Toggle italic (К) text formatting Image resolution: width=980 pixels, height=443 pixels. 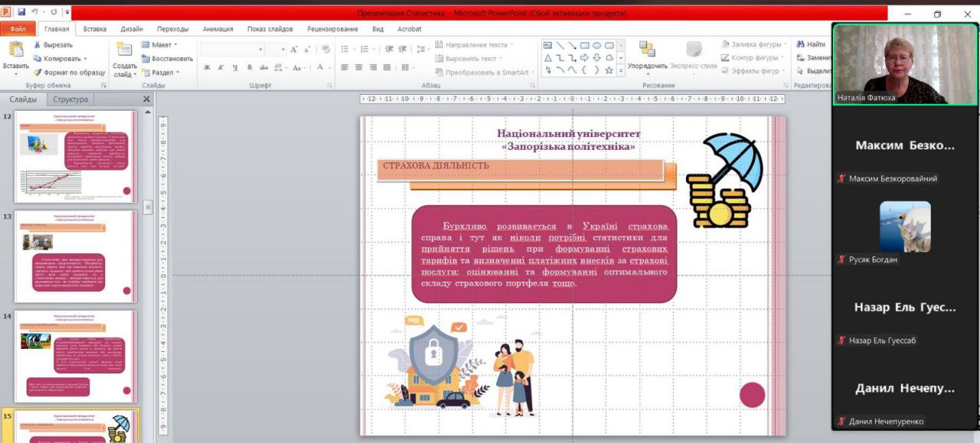pyautogui.click(x=221, y=68)
